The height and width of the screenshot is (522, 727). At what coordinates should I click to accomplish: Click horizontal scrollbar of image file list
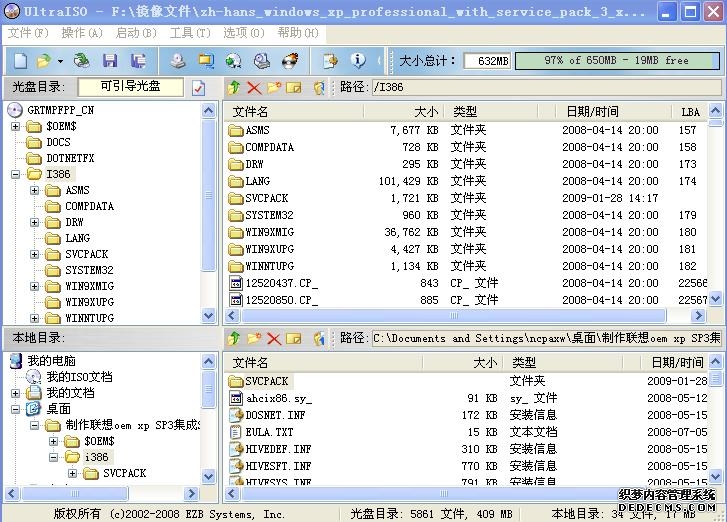point(453,316)
